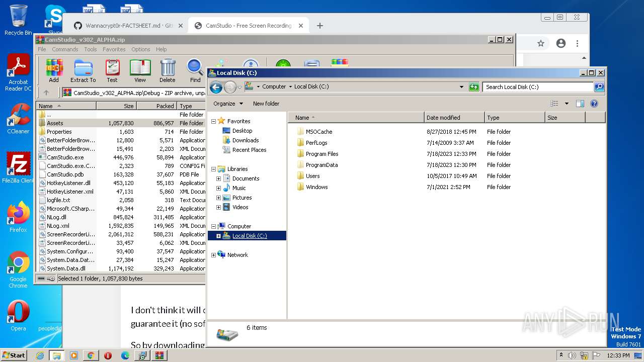
Task: Open Acrobat Reader DC desktop icon
Action: (18, 73)
